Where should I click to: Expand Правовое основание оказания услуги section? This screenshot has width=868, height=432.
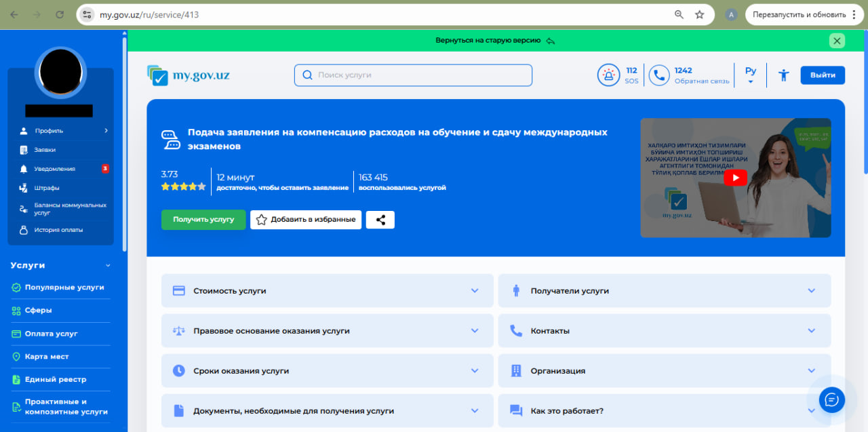click(327, 331)
